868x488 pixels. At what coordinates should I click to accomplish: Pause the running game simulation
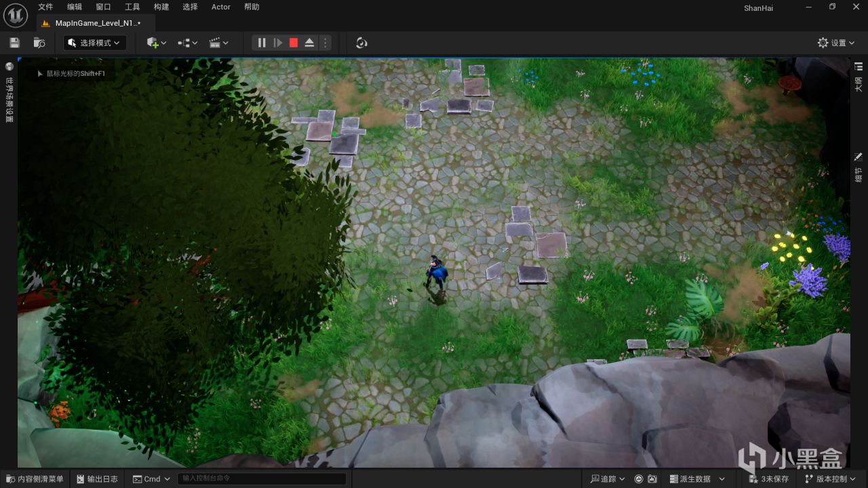[x=262, y=43]
